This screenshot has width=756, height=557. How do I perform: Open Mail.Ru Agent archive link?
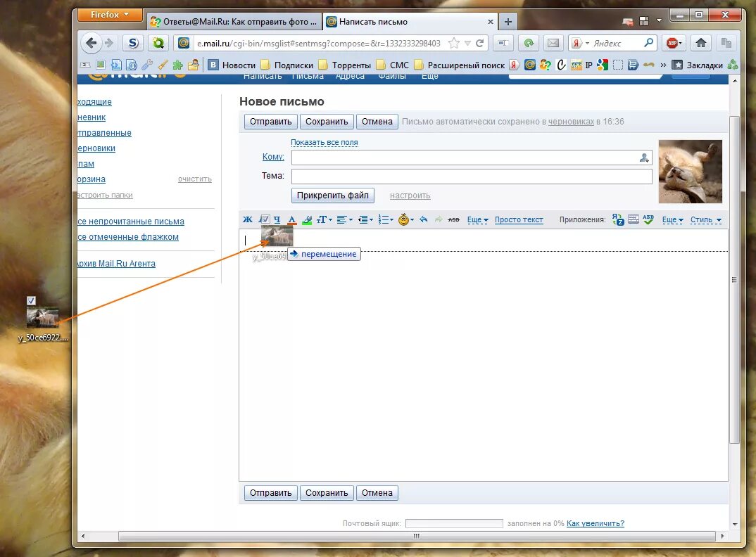pos(116,264)
